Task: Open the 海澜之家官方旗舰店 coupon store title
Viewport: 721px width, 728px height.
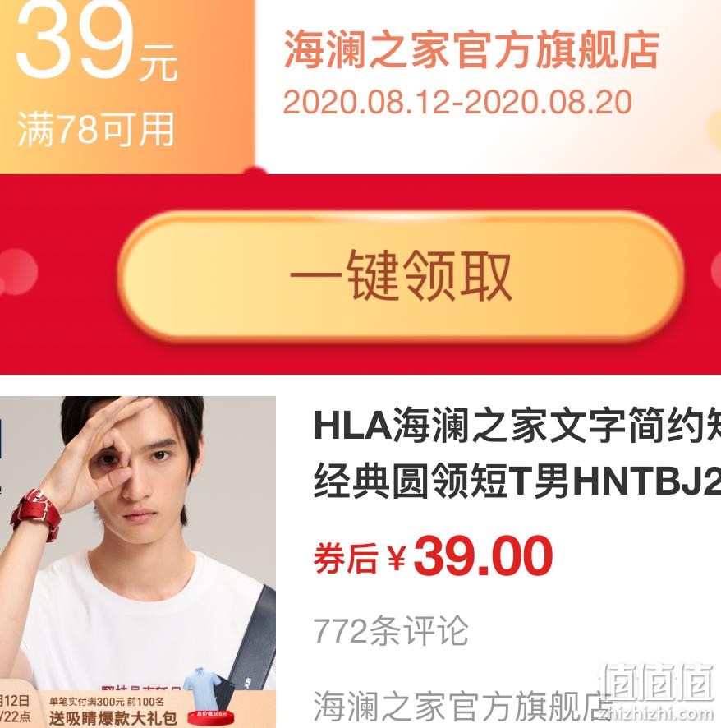Action: (x=471, y=49)
